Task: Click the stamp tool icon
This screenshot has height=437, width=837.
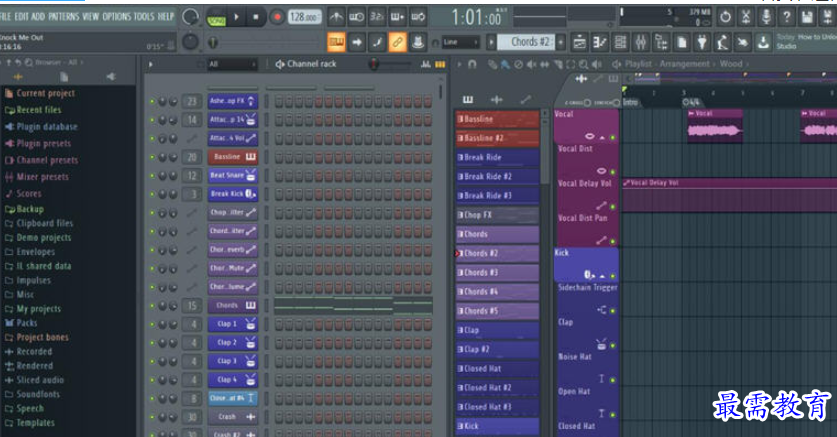Action: (x=417, y=42)
